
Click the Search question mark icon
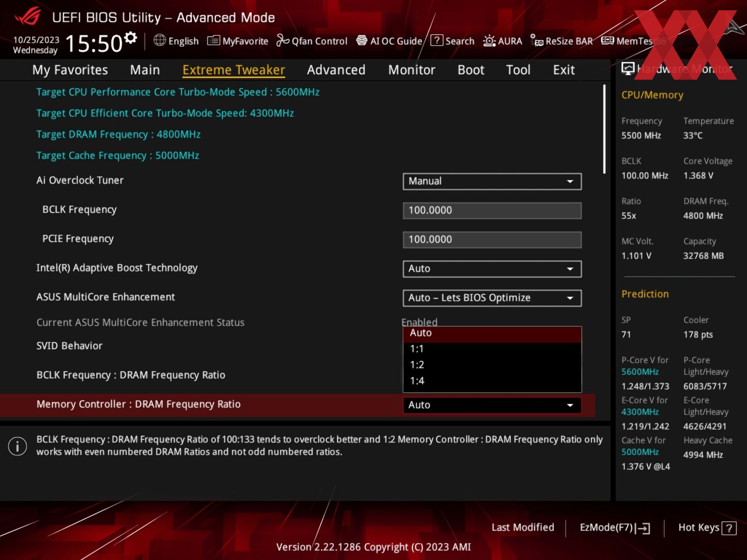click(x=437, y=40)
